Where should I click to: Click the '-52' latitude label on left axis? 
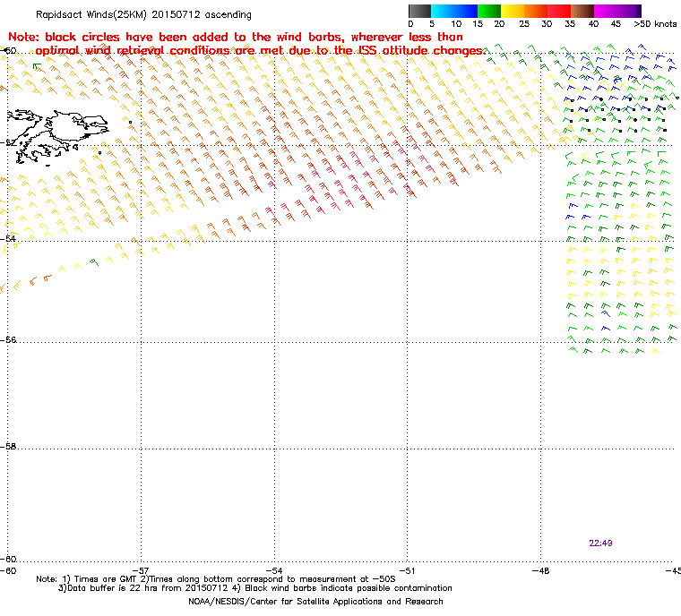pos(8,142)
